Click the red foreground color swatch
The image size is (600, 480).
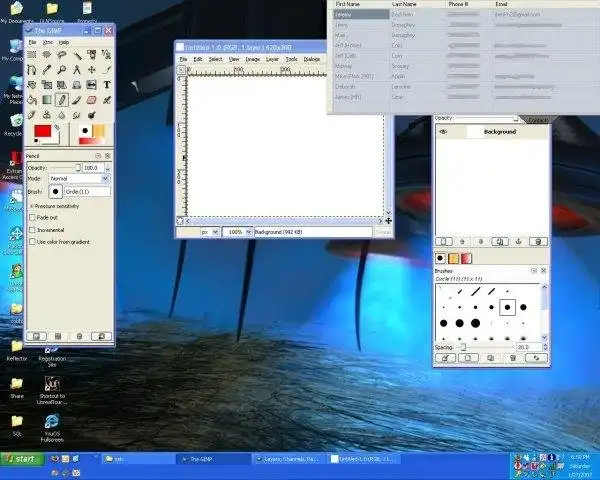point(42,131)
